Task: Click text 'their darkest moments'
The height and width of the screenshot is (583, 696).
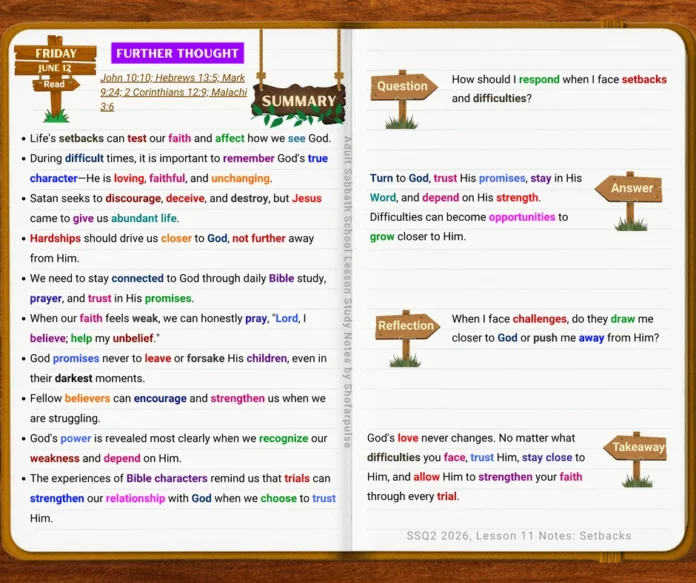Action: (87, 378)
